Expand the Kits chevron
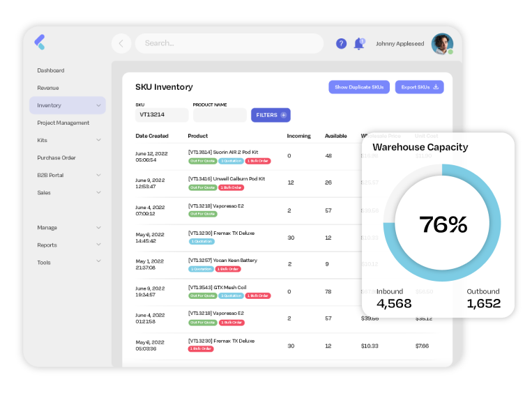 [x=98, y=140]
